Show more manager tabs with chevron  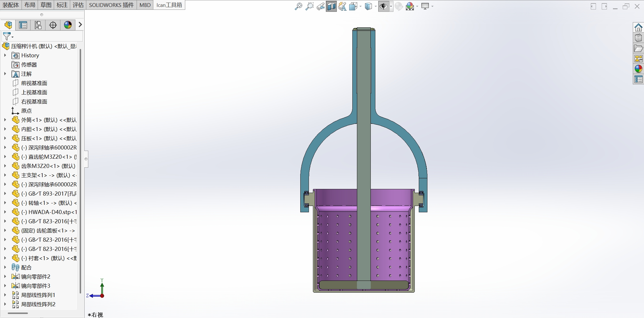click(x=80, y=25)
